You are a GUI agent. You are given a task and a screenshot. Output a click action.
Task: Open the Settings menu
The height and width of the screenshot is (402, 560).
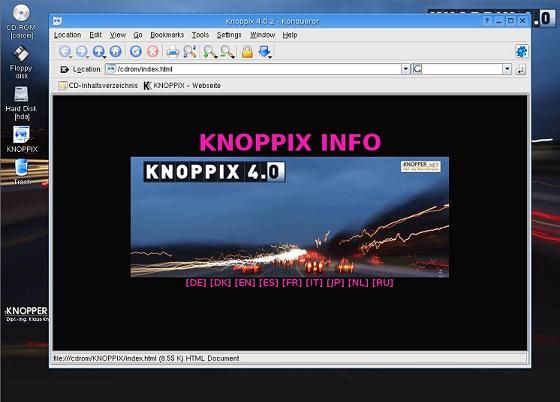[x=229, y=35]
